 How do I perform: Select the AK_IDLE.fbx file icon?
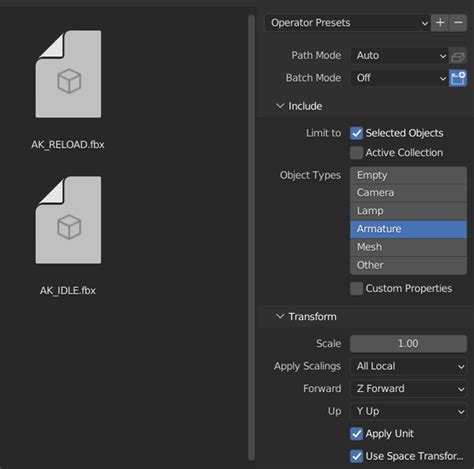tap(68, 220)
